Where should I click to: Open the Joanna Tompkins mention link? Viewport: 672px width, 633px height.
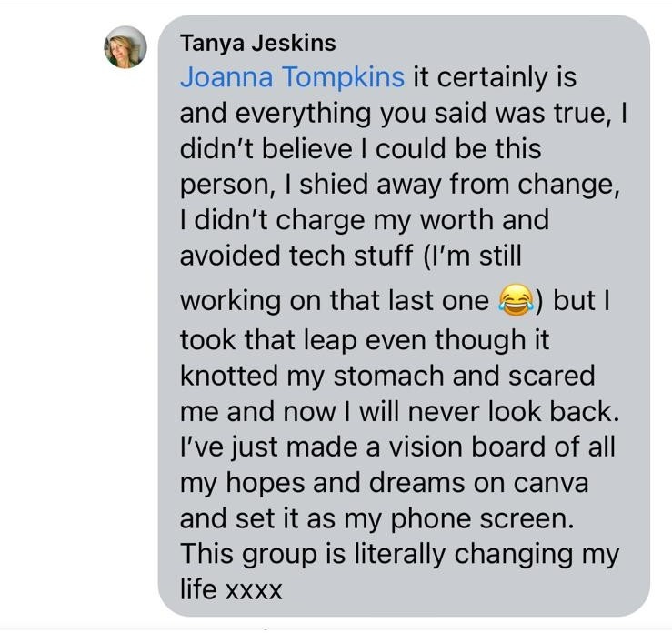coord(292,77)
